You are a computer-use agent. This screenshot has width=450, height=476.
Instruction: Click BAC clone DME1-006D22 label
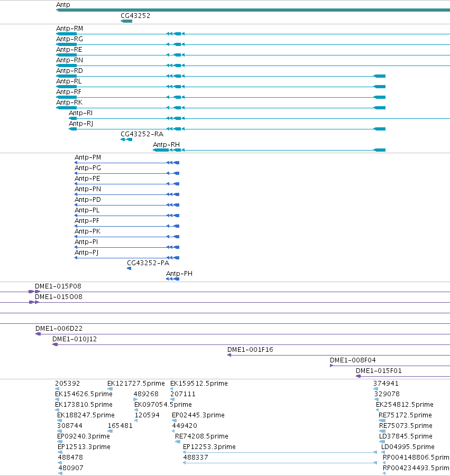tap(59, 329)
